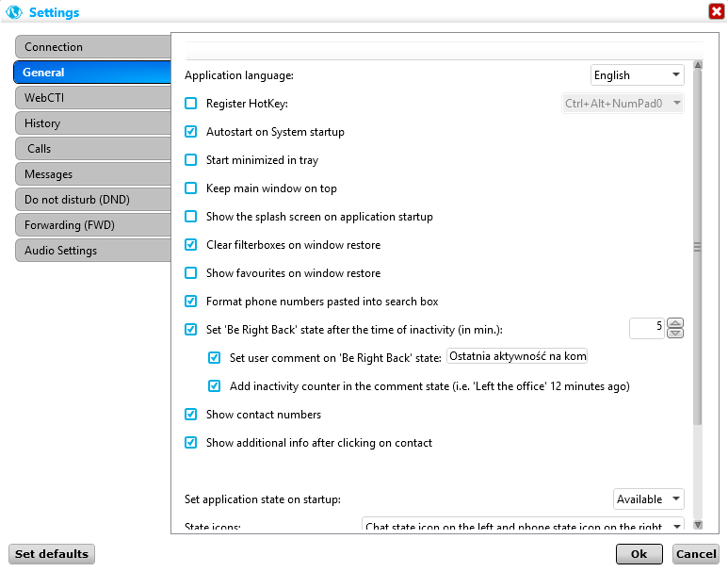Click the scrollbar down arrow
The height and width of the screenshot is (572, 728).
tap(698, 524)
